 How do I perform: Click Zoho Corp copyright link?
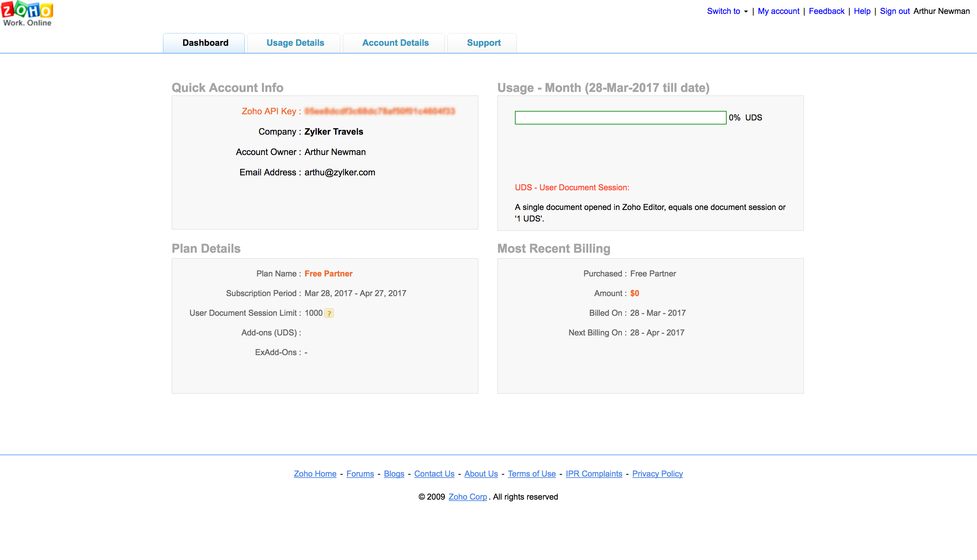pos(467,497)
